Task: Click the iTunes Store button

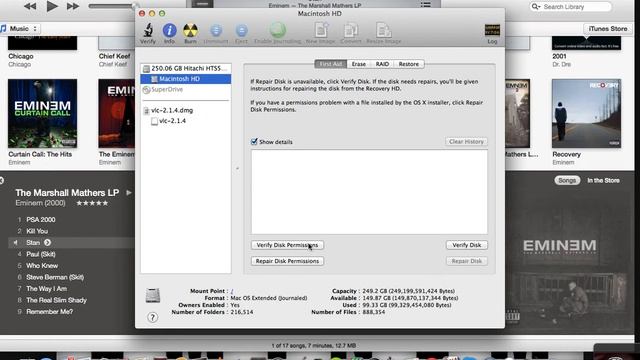Action: coord(608,29)
